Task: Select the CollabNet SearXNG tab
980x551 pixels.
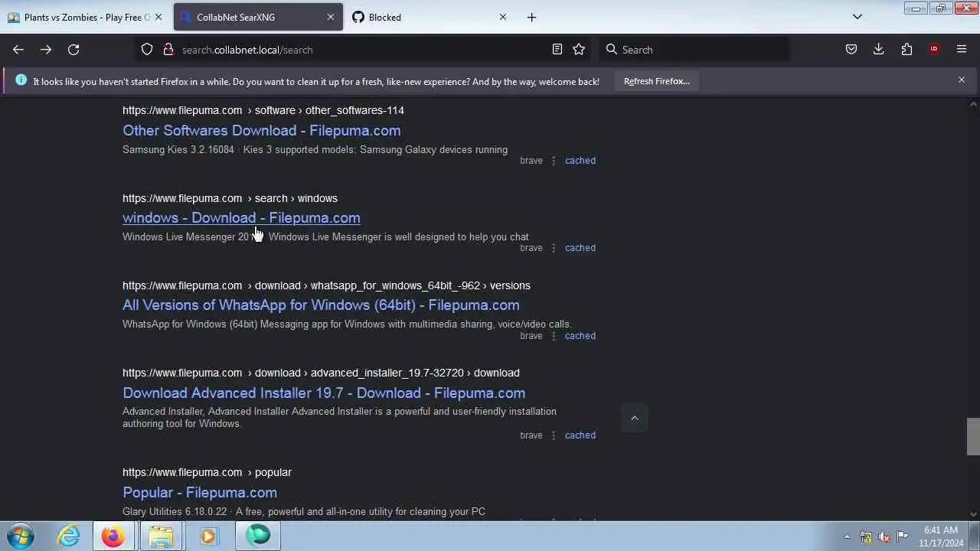Action: coord(257,17)
